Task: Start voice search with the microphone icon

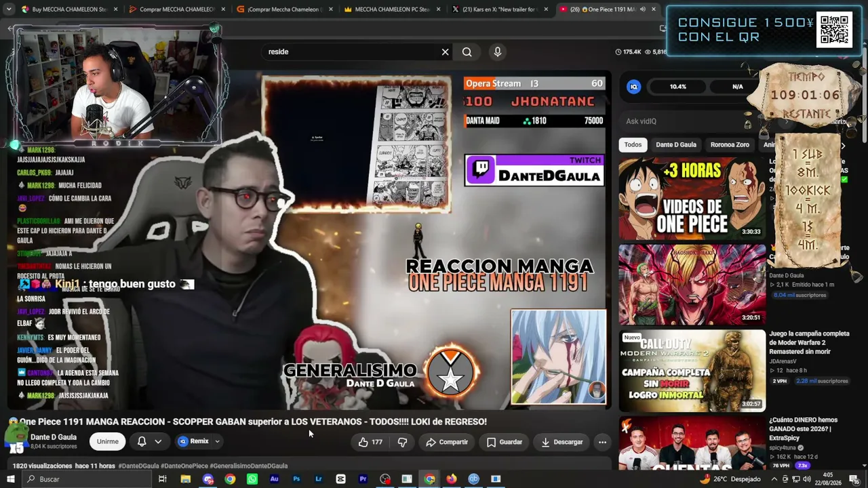Action: click(498, 52)
